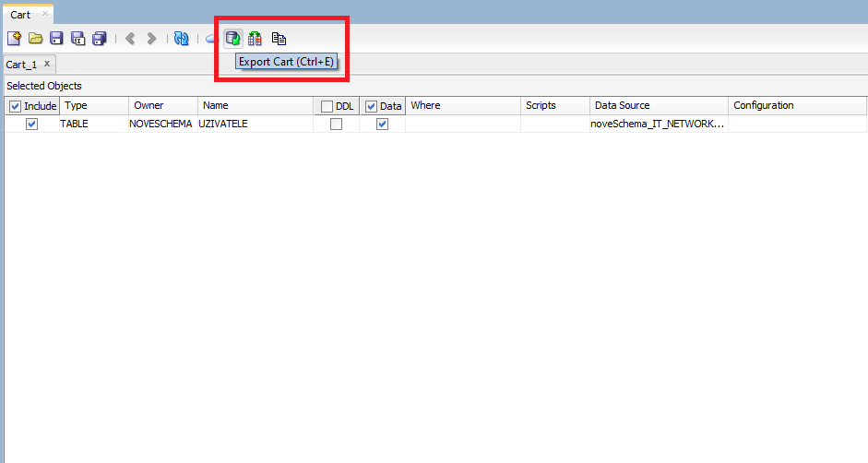Uncheck Include for the UZIVATELE row
The width and height of the screenshot is (868, 463).
tap(32, 125)
